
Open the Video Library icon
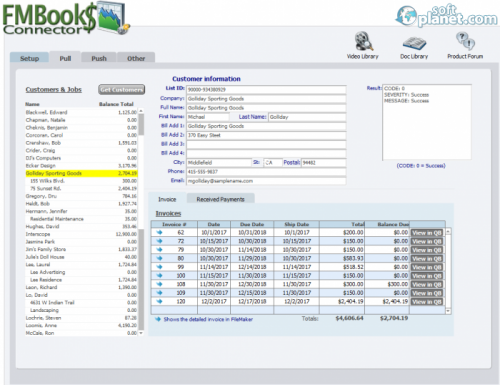363,45
